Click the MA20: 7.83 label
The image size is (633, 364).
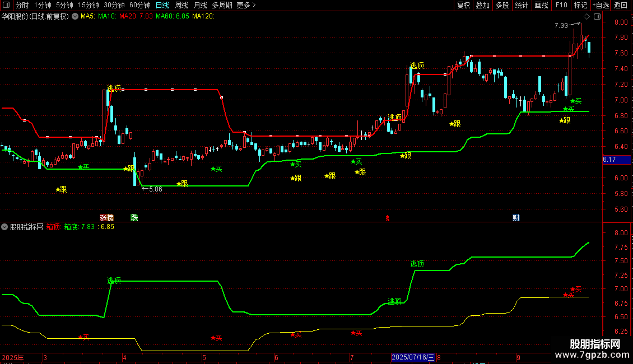[136, 17]
